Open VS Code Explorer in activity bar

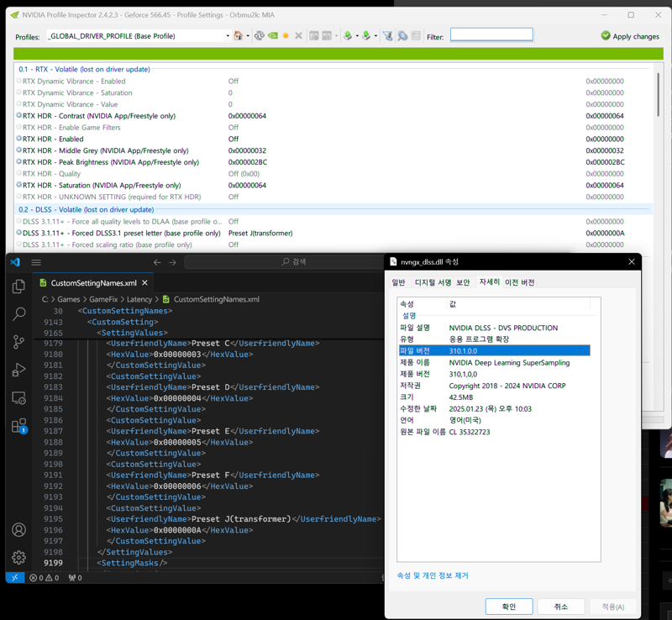(18, 286)
